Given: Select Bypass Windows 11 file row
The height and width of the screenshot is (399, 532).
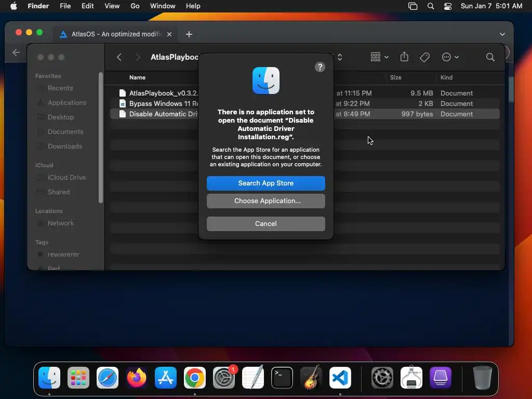Looking at the screenshot, I should click(304, 103).
